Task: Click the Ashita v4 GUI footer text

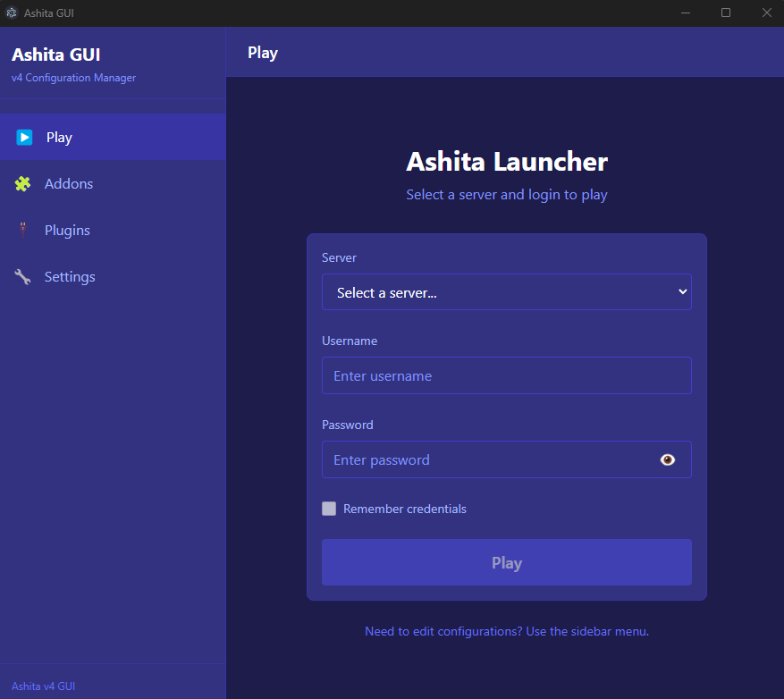Action: point(43,686)
